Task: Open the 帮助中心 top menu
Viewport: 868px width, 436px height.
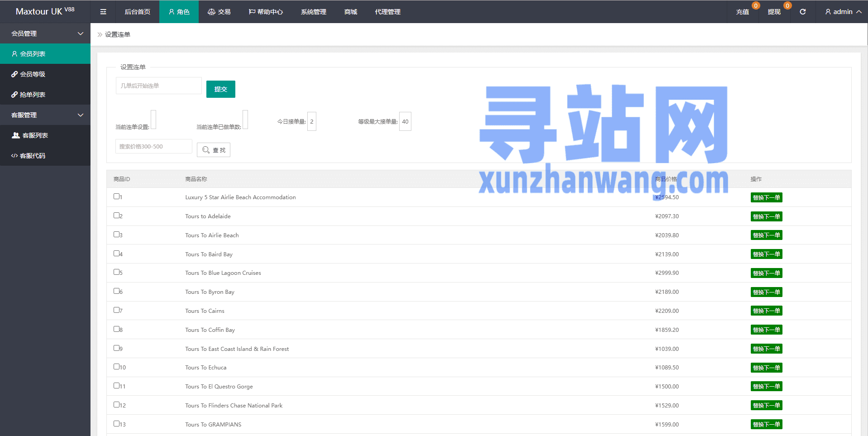Action: tap(266, 12)
